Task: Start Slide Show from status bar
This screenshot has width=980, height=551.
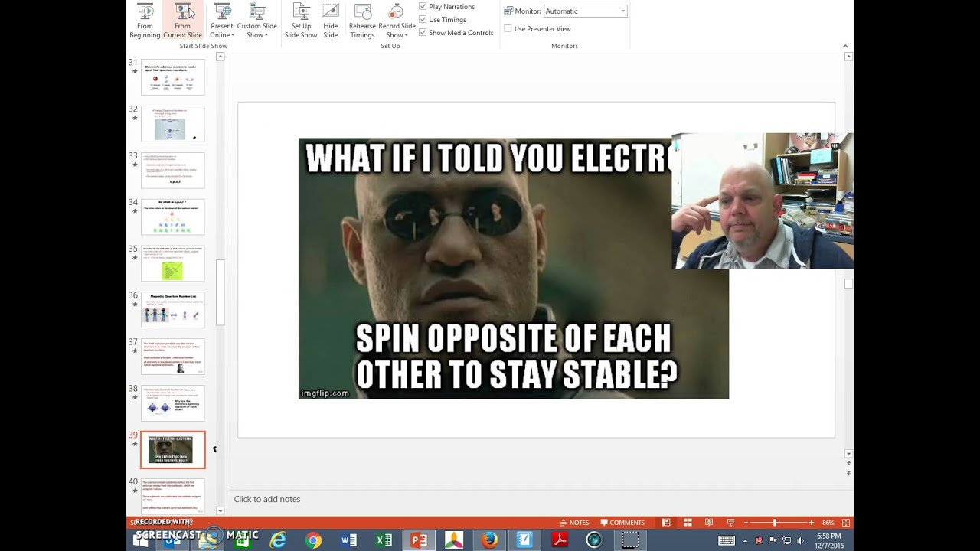Action: (x=730, y=523)
